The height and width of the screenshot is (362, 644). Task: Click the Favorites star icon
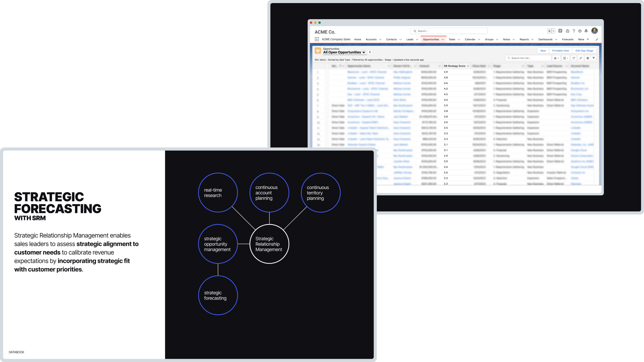click(x=549, y=31)
